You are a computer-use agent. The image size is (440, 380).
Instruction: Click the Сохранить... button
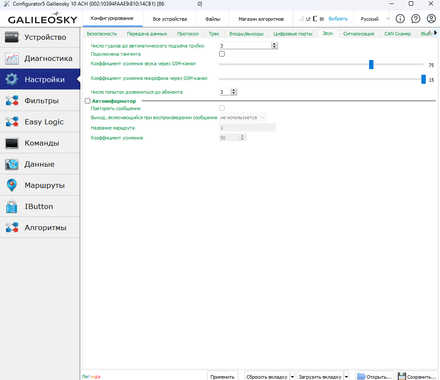point(417,377)
